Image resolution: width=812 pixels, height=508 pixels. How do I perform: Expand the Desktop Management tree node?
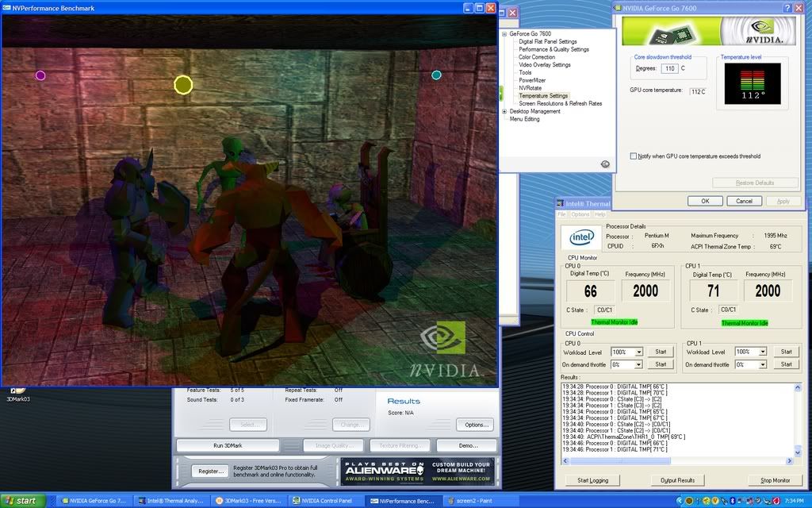pyautogui.click(x=504, y=111)
